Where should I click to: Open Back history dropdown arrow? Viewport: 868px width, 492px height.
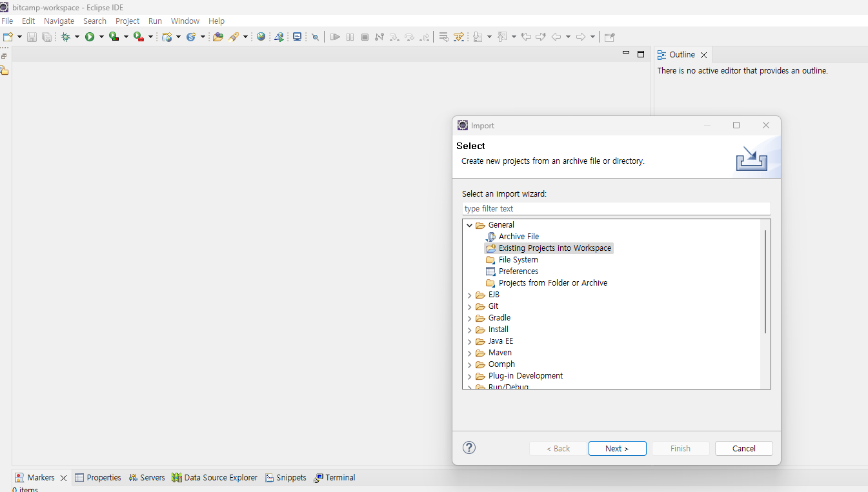(568, 37)
